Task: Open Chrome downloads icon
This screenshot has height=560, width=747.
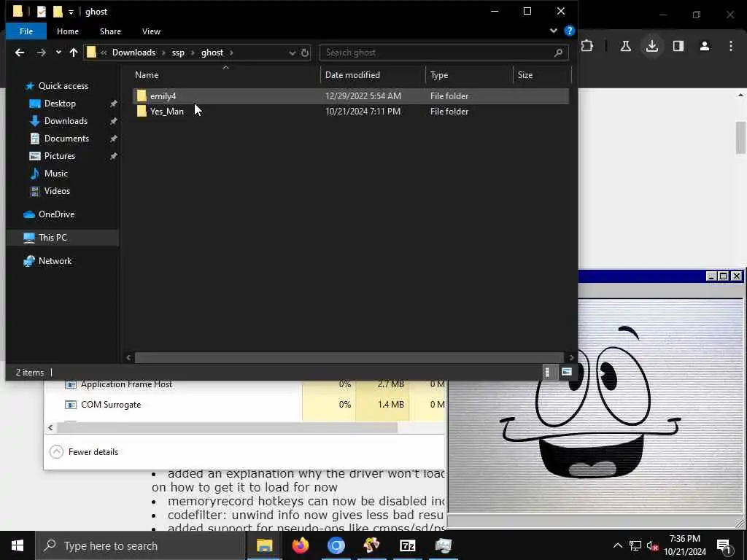Action: click(651, 46)
